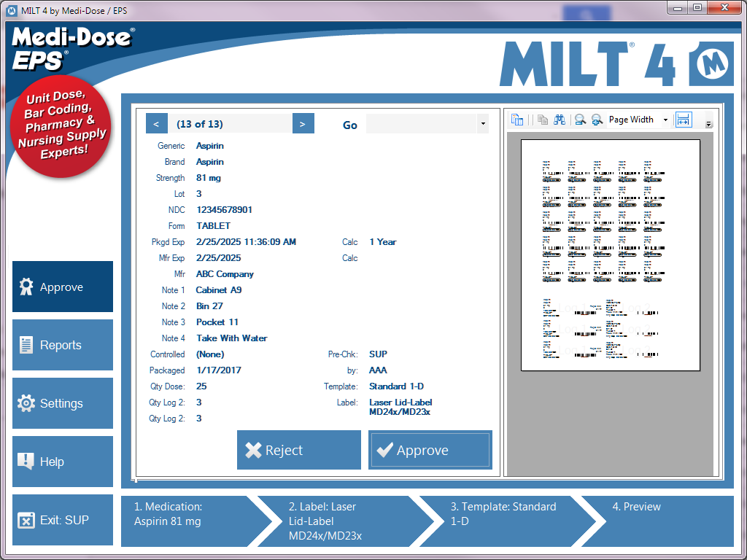This screenshot has height=560, width=747.
Task: Open Help in the left sidebar
Action: click(x=63, y=462)
